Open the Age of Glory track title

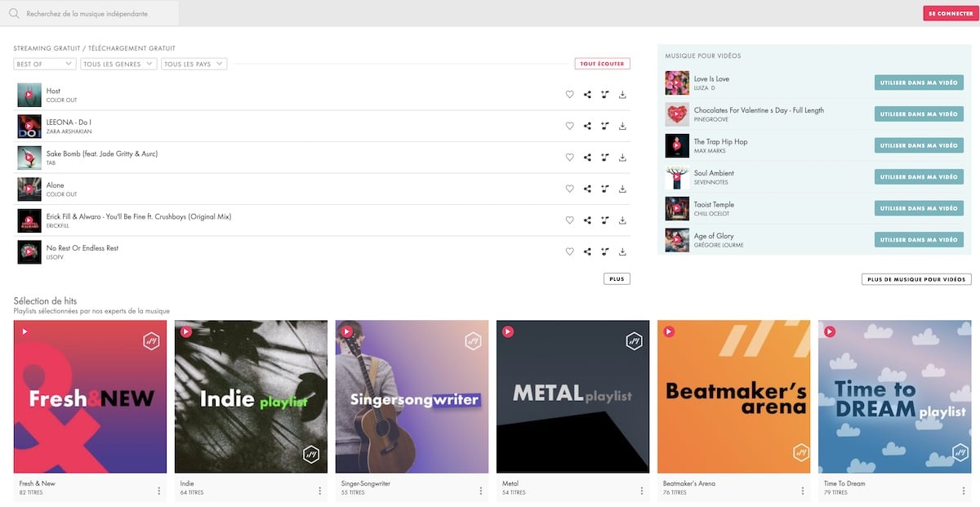point(714,236)
